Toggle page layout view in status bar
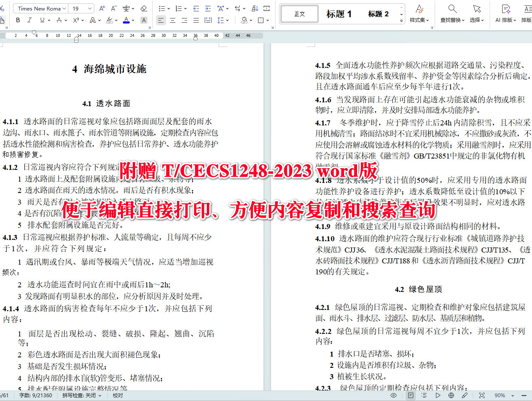 (411, 395)
